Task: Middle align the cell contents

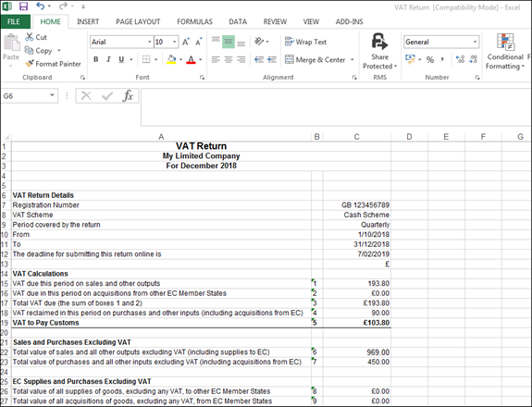Action: click(229, 42)
